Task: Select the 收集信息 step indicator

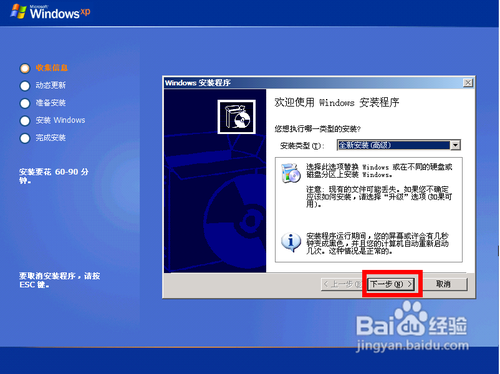Action: pyautogui.click(x=25, y=68)
